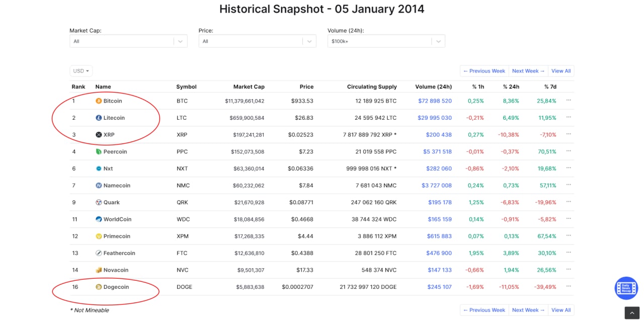The width and height of the screenshot is (644, 324).
Task: Open the more options menu for WorldCoin row
Action: (569, 218)
